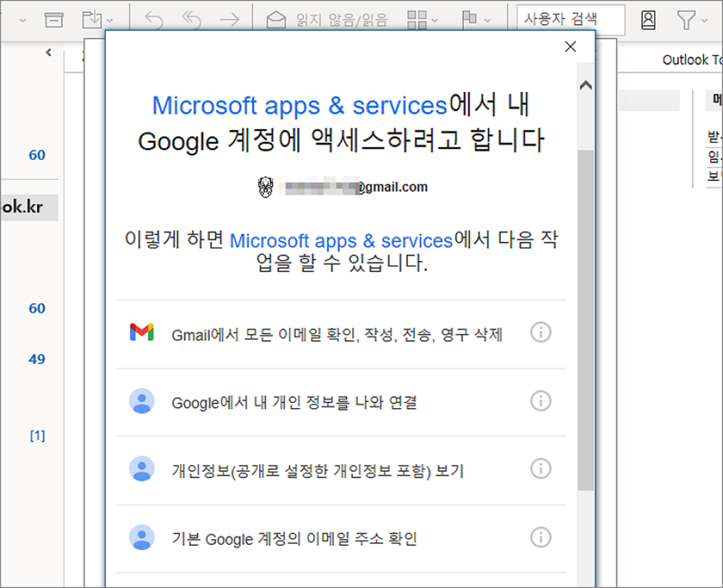This screenshot has height=588, width=723.
Task: Click Microsoft apps & services link in description
Action: (x=341, y=241)
